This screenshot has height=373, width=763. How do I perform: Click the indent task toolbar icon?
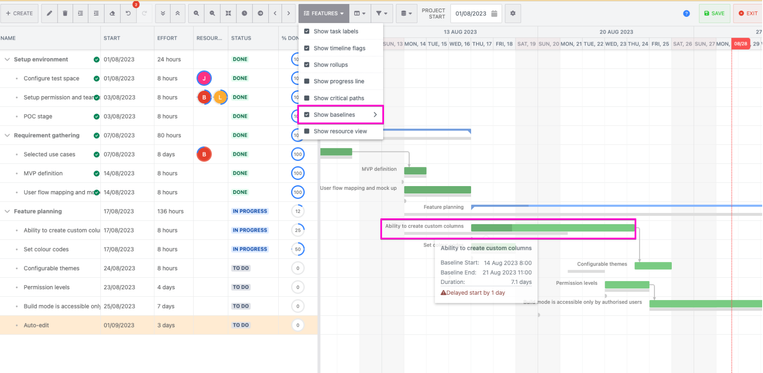point(96,14)
